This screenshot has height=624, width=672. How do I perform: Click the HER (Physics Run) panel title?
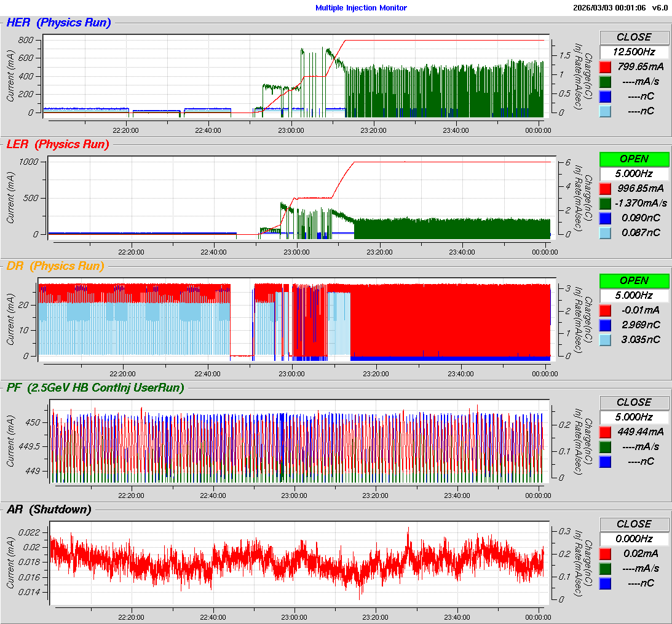coord(58,23)
